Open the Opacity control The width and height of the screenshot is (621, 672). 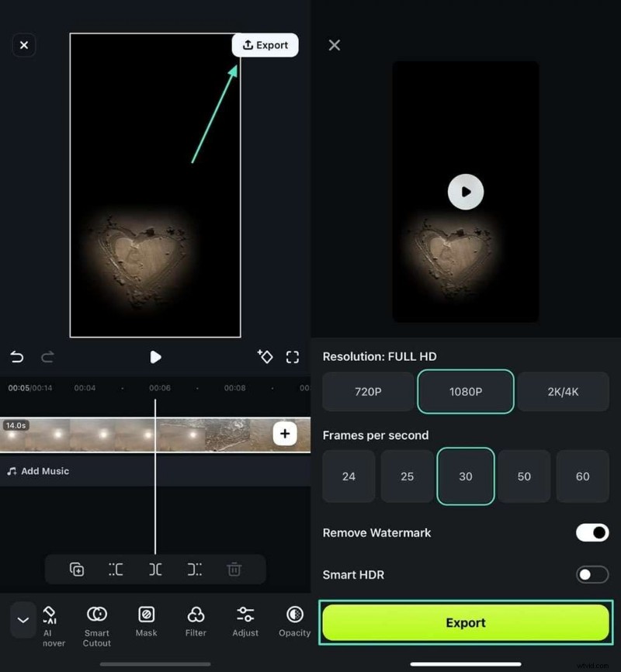[x=294, y=621]
